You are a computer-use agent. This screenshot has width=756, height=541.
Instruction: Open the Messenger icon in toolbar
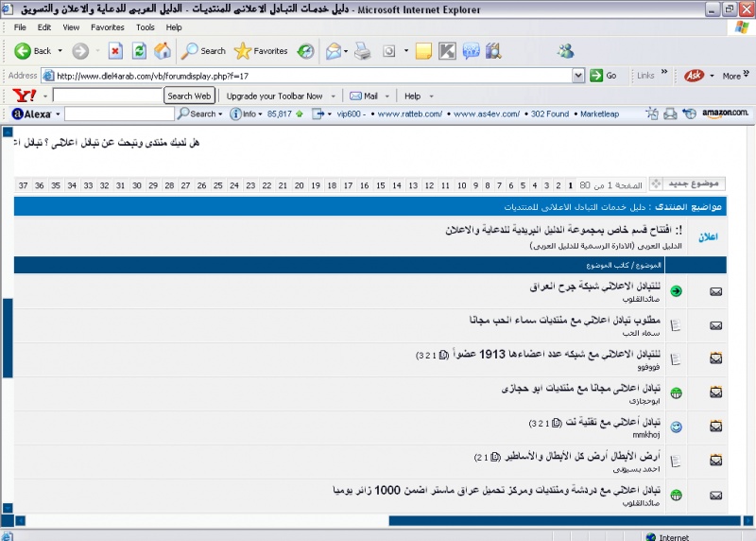point(565,51)
